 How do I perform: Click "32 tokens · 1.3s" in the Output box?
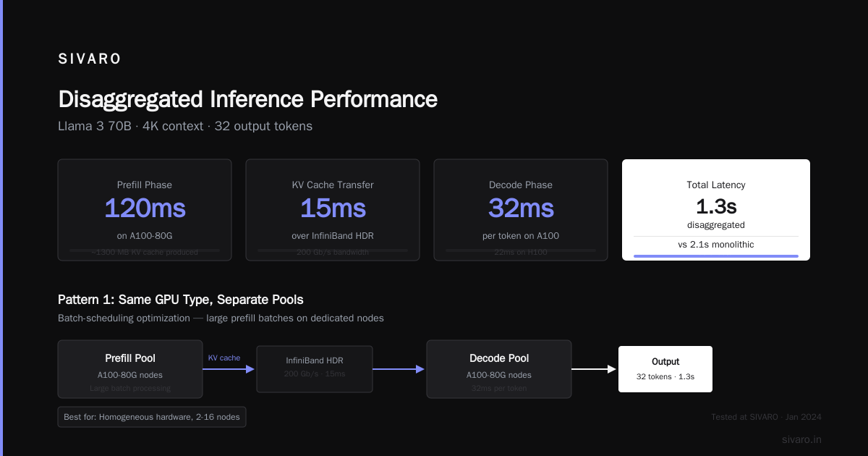tap(665, 376)
